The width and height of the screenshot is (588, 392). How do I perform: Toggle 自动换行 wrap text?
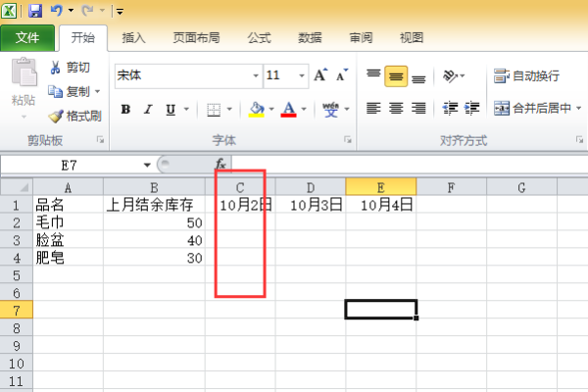[526, 75]
